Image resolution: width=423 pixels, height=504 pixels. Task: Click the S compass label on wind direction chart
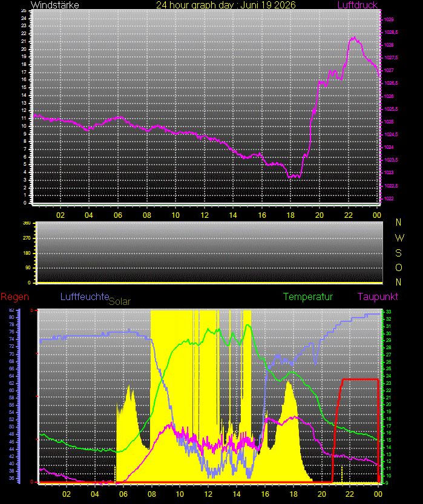point(399,253)
